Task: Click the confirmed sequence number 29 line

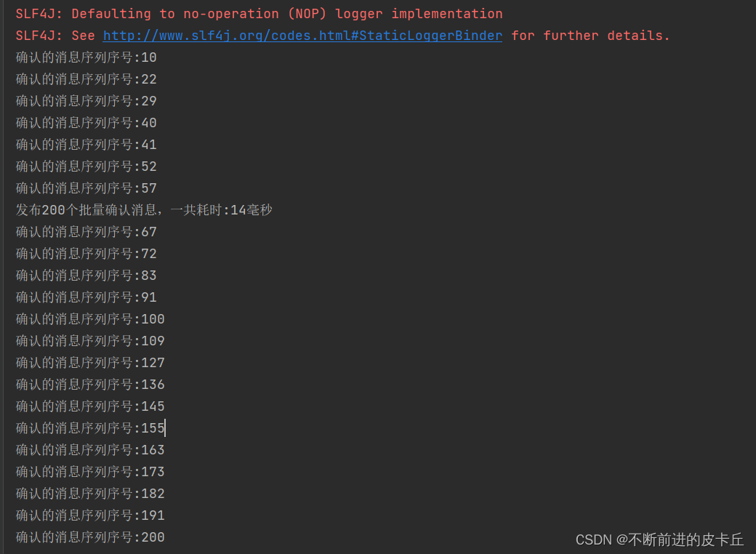Action: [86, 101]
